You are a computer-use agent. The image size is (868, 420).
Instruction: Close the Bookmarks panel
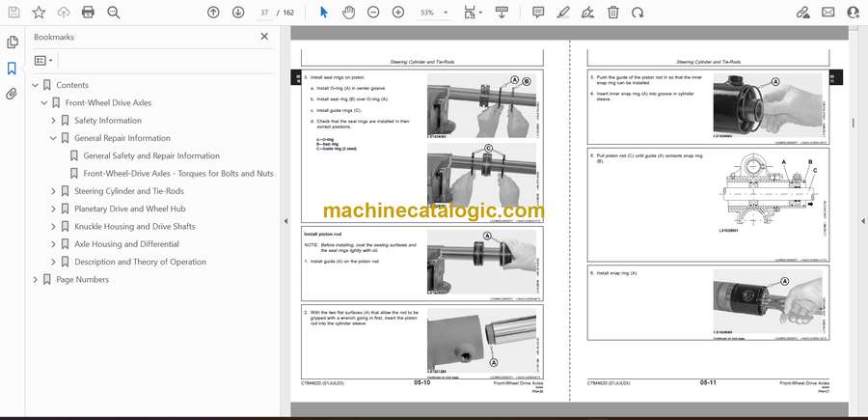click(264, 37)
